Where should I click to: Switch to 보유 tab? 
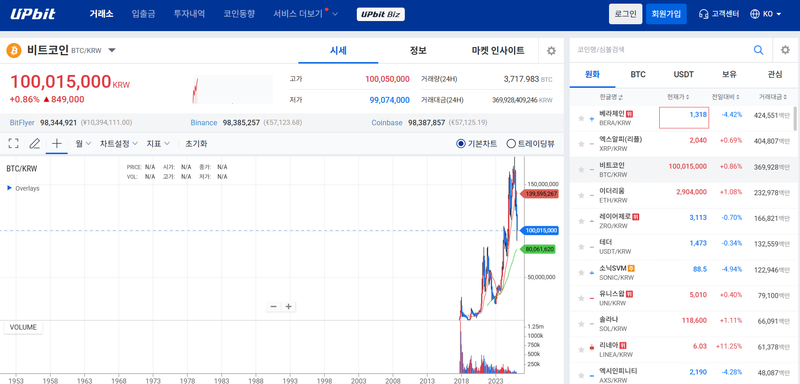click(729, 74)
